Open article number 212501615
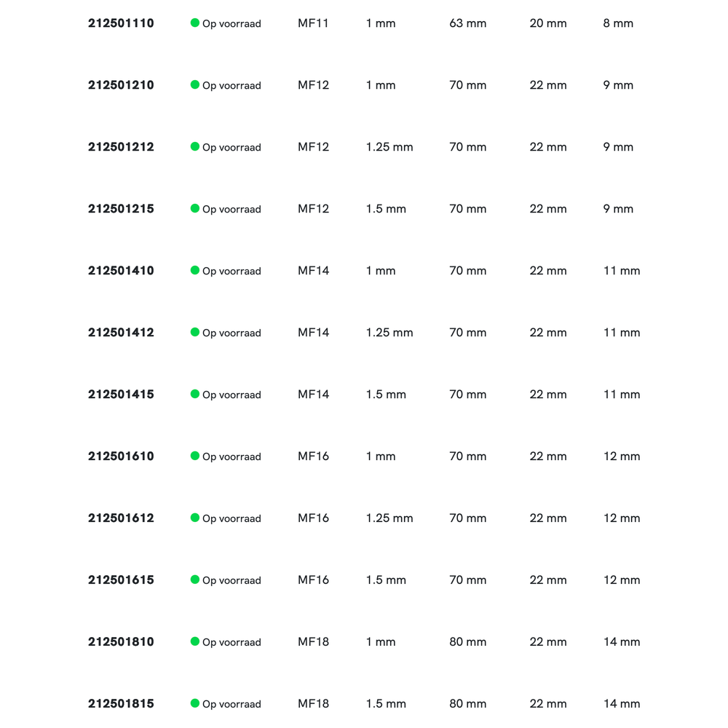The width and height of the screenshot is (728, 728). 121,580
